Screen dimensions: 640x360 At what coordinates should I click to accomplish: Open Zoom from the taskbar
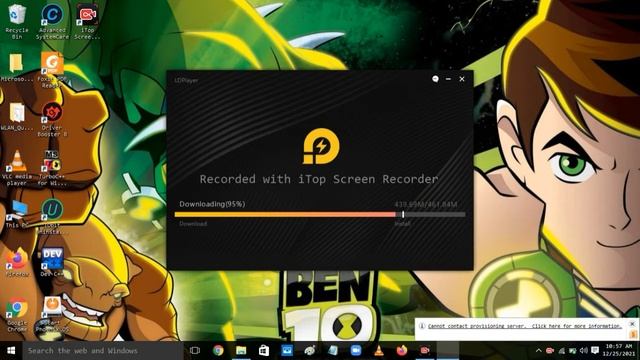[356, 350]
